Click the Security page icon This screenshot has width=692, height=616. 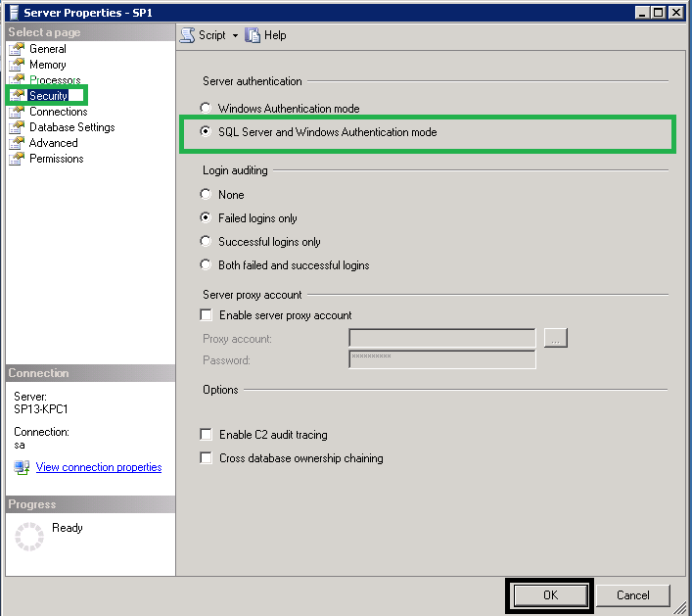click(17, 95)
